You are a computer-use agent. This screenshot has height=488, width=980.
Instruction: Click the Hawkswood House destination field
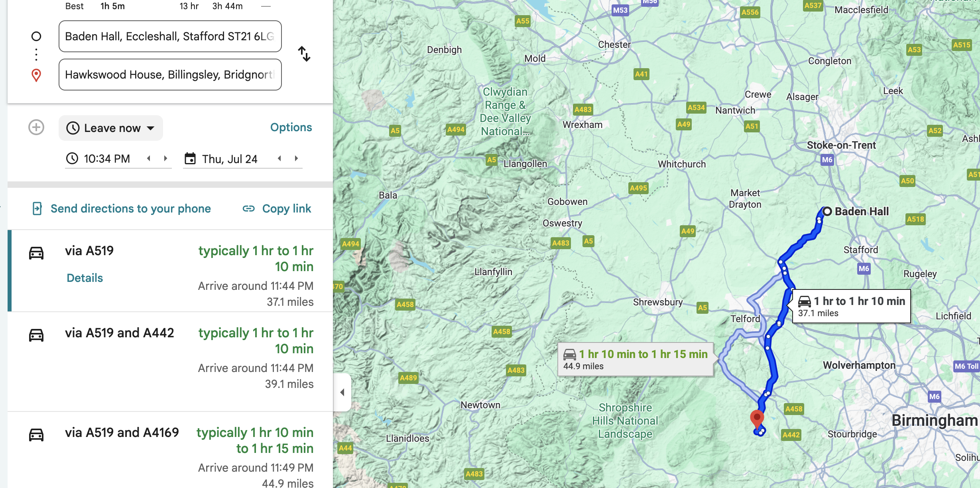170,75
